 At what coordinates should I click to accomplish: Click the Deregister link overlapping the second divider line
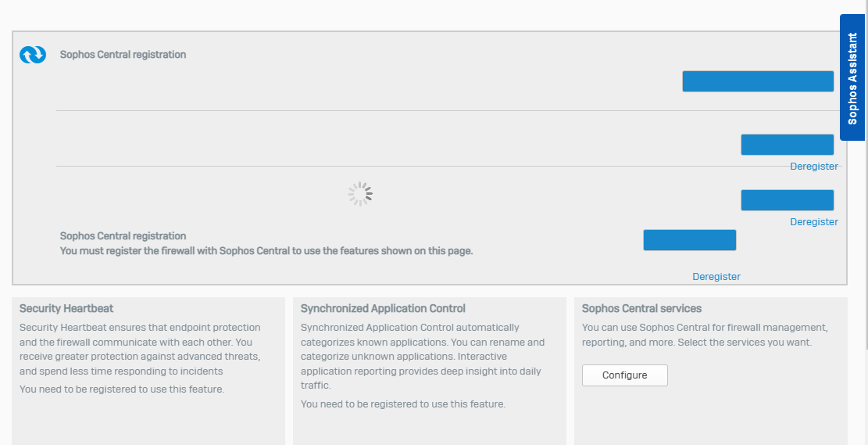814,167
